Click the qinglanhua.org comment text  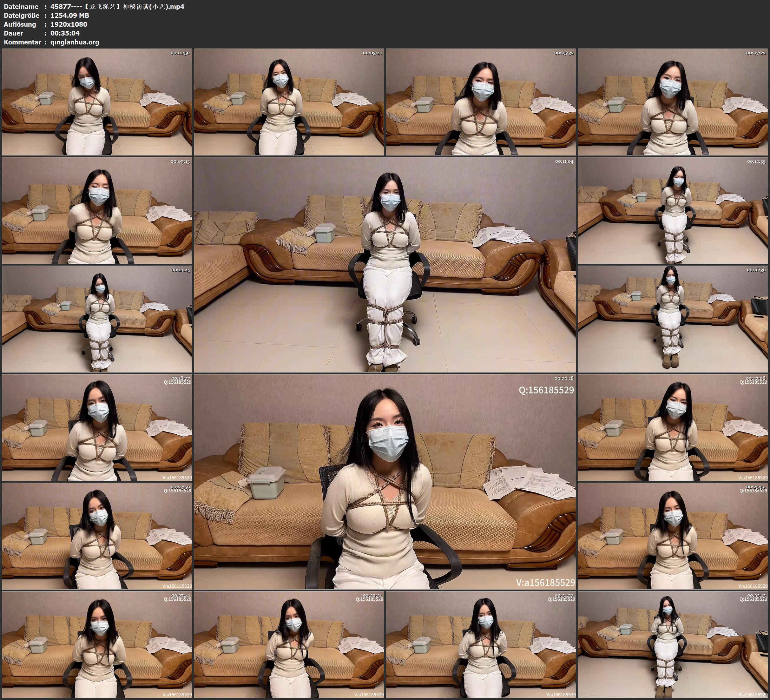tap(75, 42)
